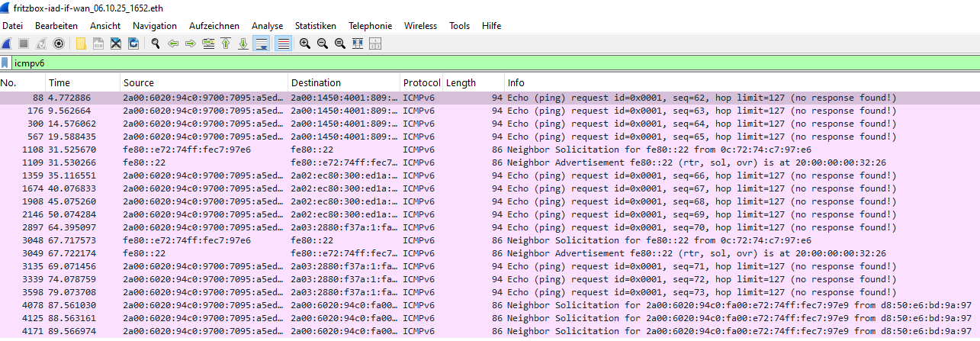This screenshot has width=980, height=341.
Task: Select packet 4125 at time 88.563161
Action: click(x=490, y=318)
